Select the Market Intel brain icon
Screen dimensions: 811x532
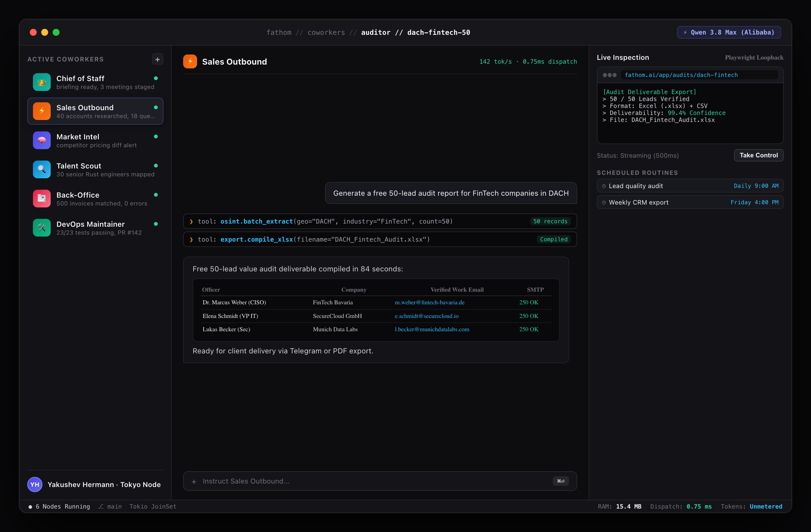[x=42, y=140]
